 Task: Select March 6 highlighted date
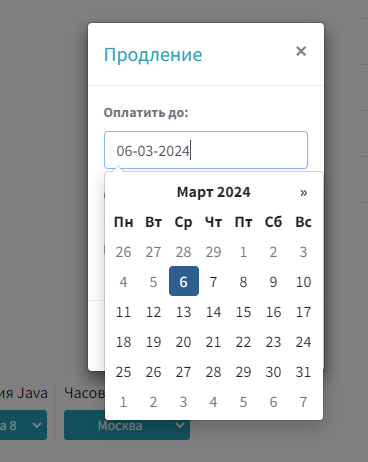point(184,281)
